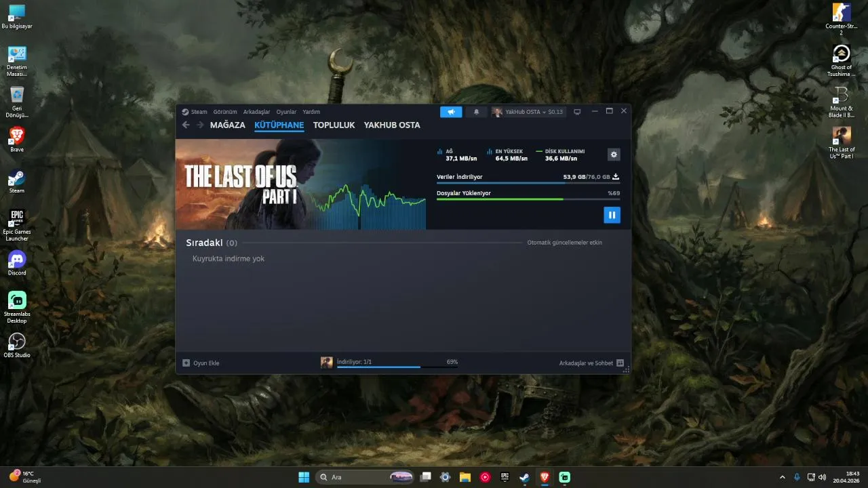Image resolution: width=868 pixels, height=488 pixels.
Task: Select OBS Studio desktop shortcut
Action: pyautogui.click(x=17, y=346)
